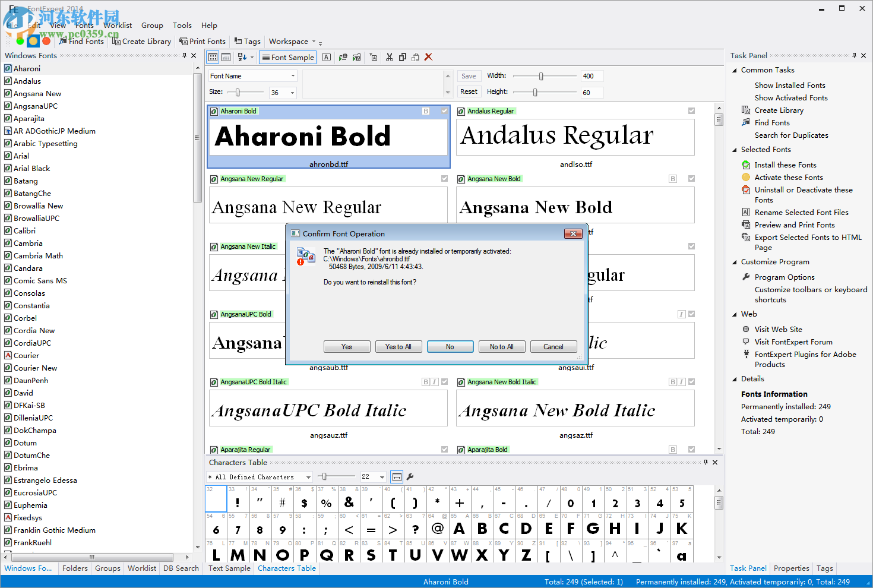The width and height of the screenshot is (873, 588).
Task: Toggle the AngsanaUPC Bold Italic checkbox
Action: click(444, 382)
